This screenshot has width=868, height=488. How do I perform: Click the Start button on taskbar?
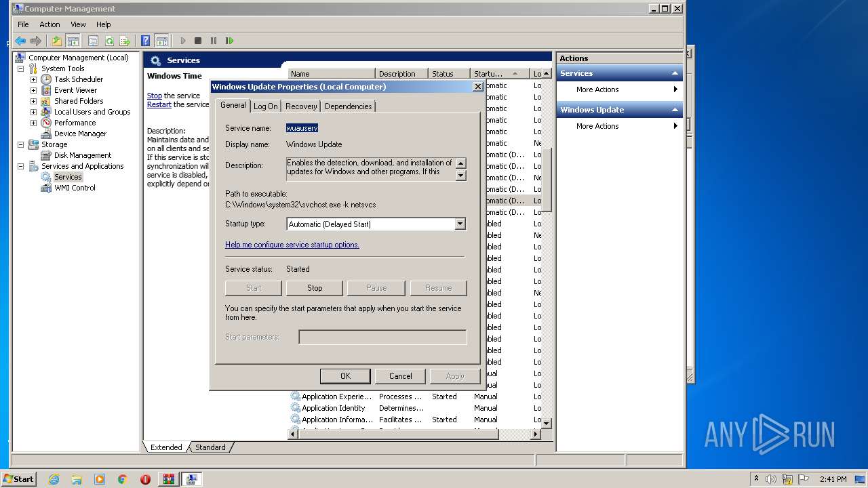point(18,479)
